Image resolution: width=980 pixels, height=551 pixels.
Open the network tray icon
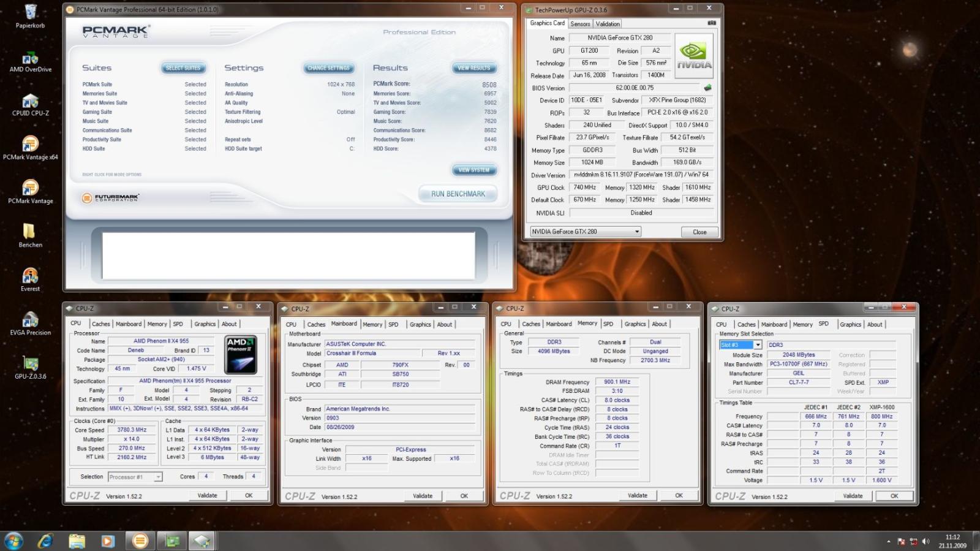(913, 542)
